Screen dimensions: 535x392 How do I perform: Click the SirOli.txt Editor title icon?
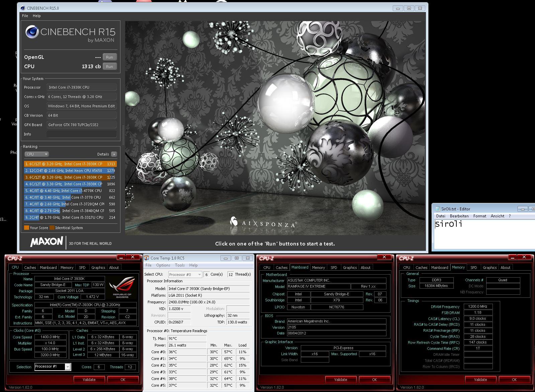[437, 209]
